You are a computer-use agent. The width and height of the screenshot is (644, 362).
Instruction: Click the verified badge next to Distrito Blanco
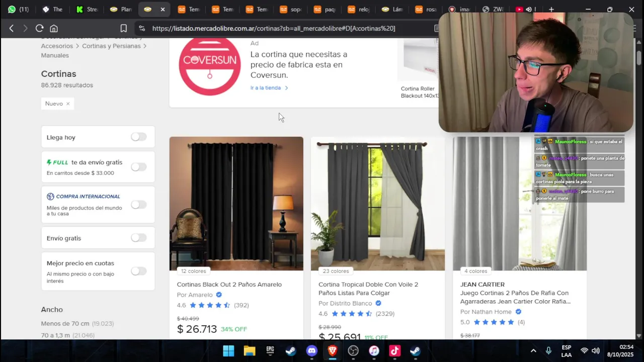tap(378, 303)
